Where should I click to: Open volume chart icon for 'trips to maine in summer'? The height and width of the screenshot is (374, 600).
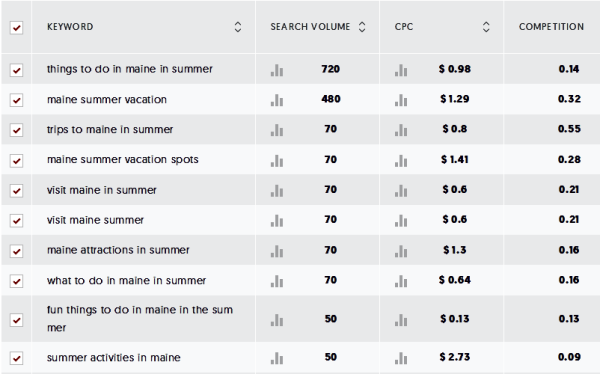click(277, 130)
